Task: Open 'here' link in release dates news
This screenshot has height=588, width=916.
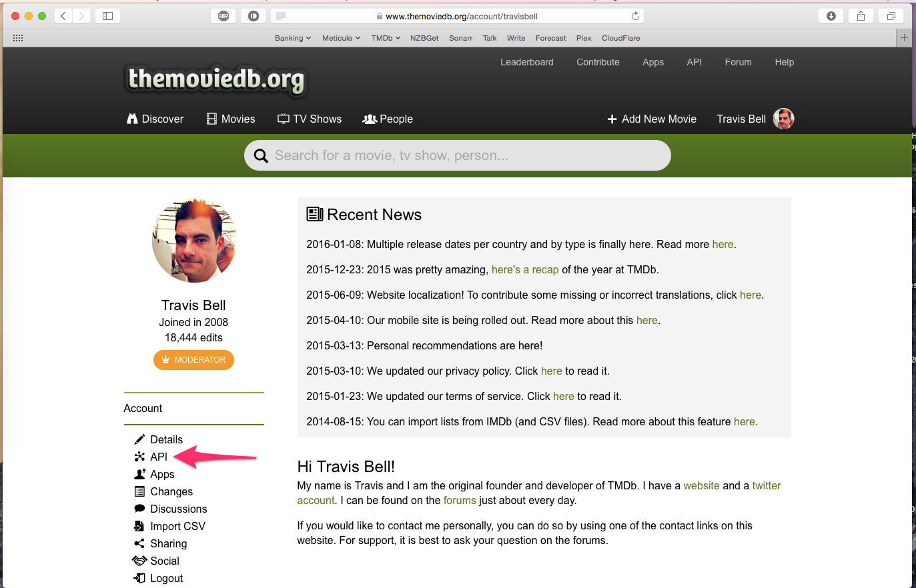Action: (x=723, y=244)
